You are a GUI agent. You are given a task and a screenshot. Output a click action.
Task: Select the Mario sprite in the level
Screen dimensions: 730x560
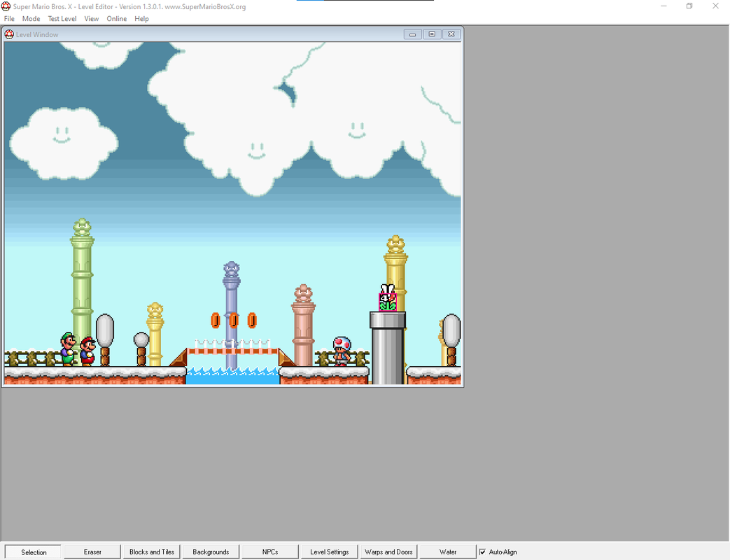pos(87,351)
